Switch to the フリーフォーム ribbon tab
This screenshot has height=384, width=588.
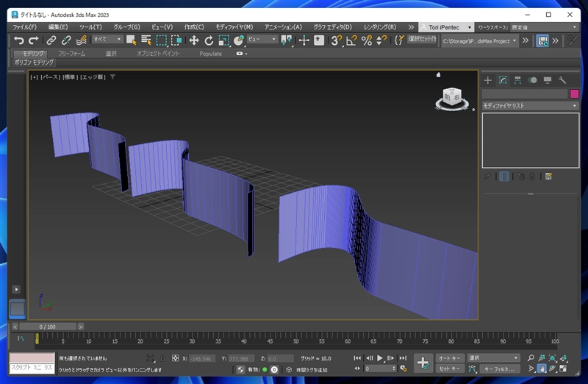click(x=71, y=54)
